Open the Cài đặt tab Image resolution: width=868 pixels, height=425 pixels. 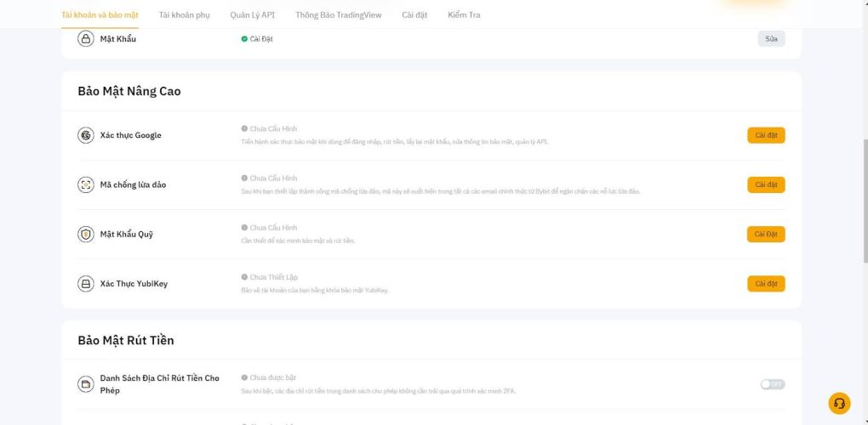point(414,14)
